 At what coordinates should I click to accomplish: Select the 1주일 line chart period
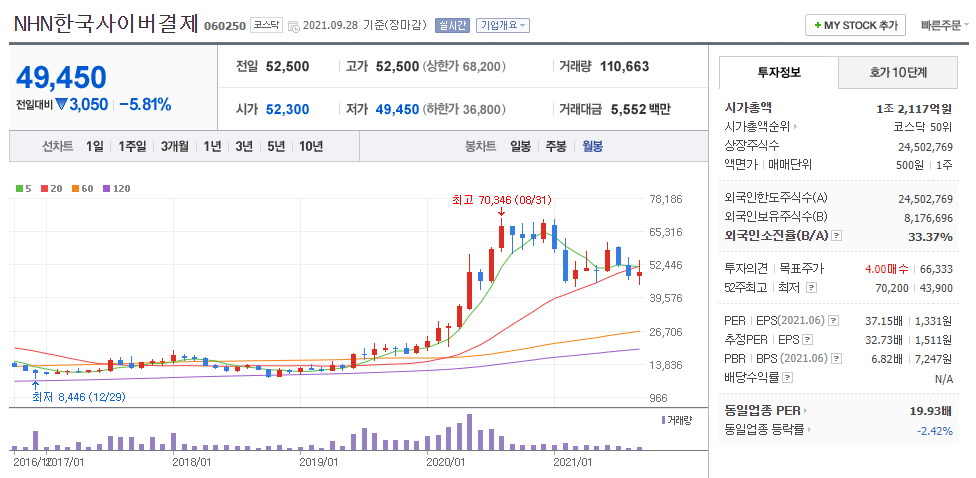[x=132, y=147]
